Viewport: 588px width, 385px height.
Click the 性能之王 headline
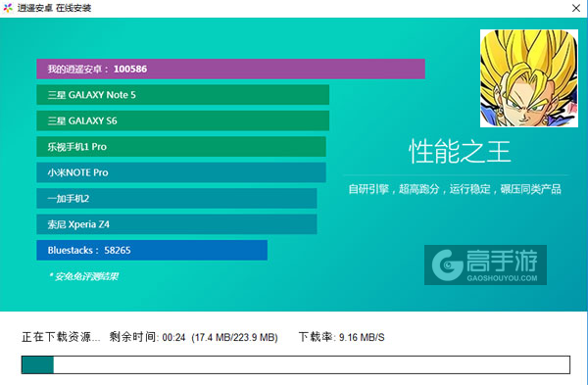[460, 152]
